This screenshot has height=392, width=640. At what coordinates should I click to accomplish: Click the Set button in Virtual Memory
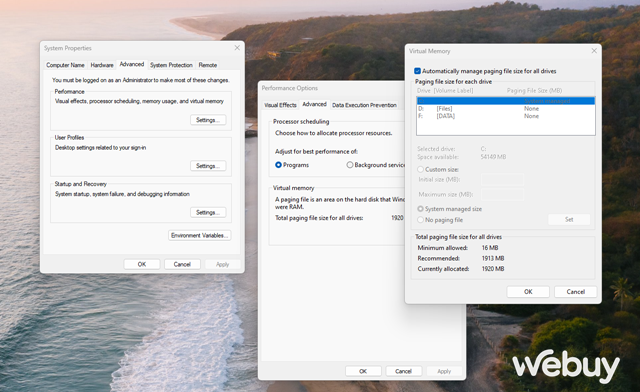point(569,219)
